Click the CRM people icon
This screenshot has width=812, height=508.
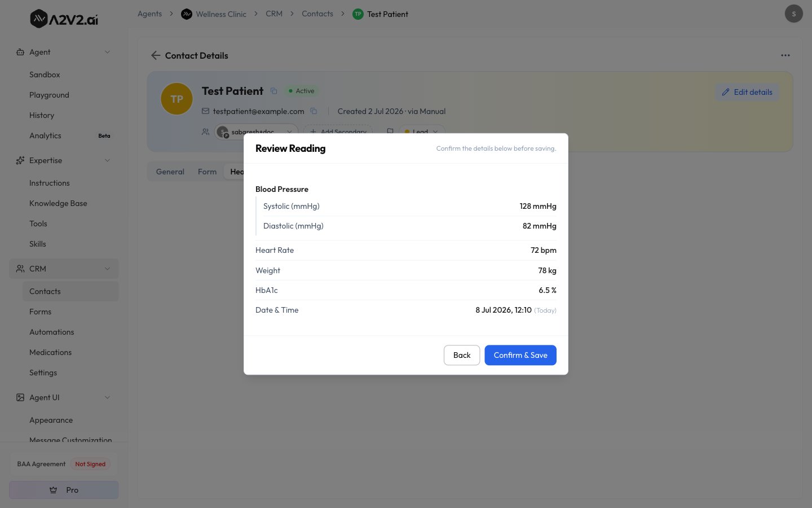[20, 269]
